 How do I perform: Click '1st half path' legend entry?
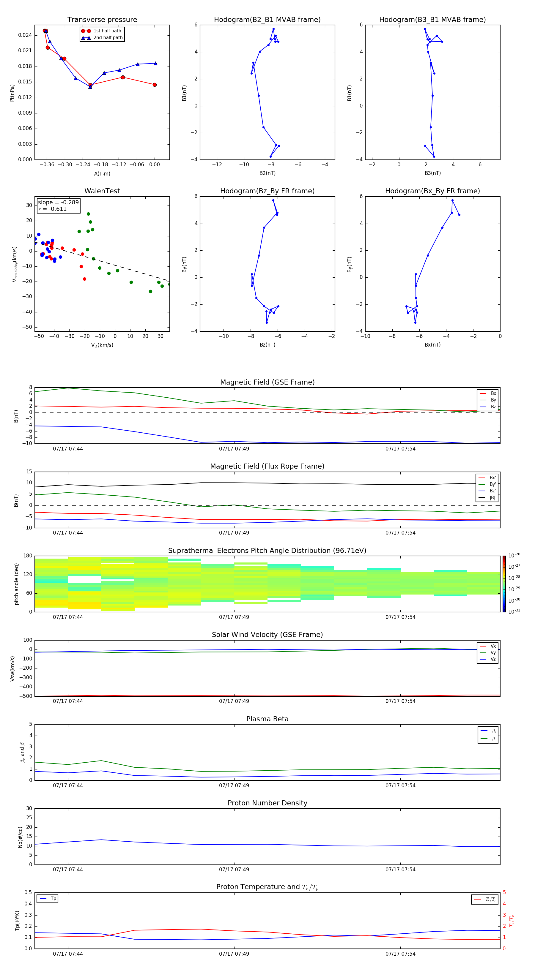[102, 31]
